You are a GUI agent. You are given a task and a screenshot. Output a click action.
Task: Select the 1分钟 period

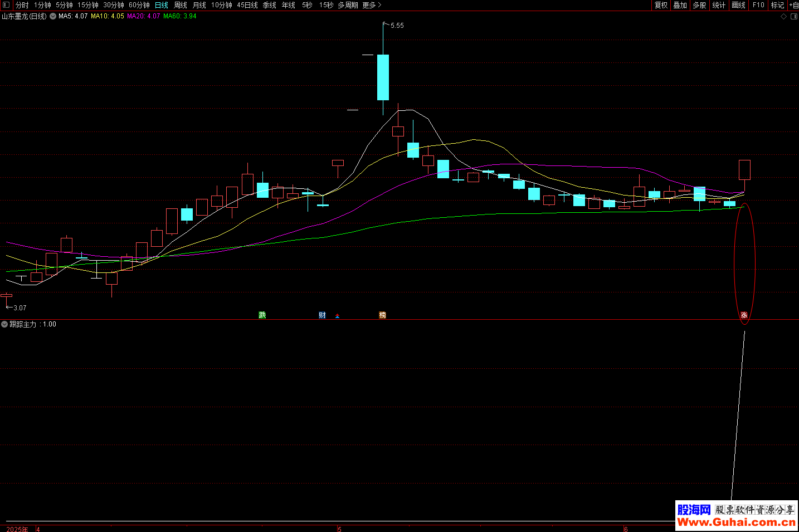point(42,5)
